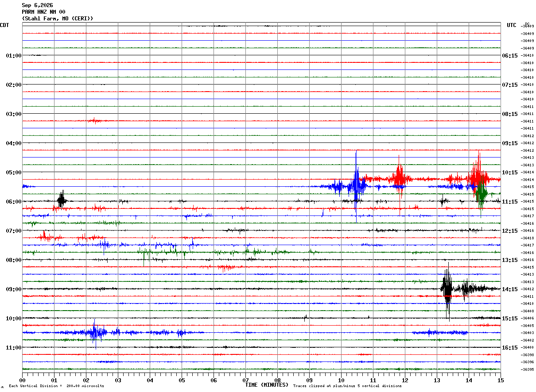This screenshot has height=392, width=536.
Task: Click the 09:00 CDT time label
Action: tap(13, 289)
